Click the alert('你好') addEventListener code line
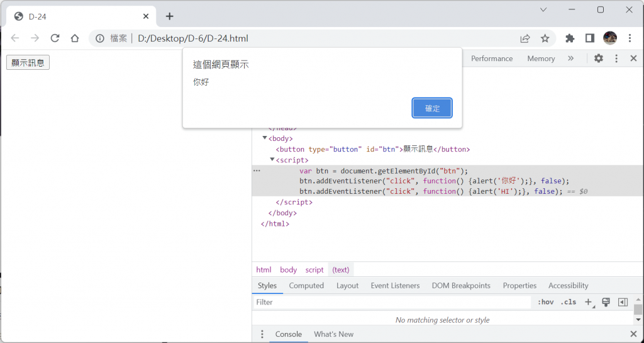Screen dimensions: 644x343 pyautogui.click(x=435, y=181)
